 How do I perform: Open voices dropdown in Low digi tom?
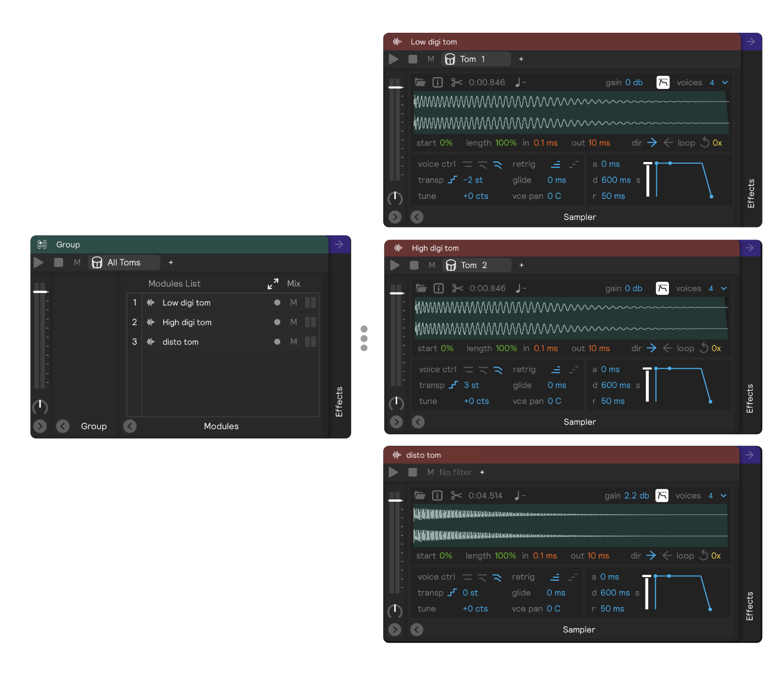click(725, 82)
